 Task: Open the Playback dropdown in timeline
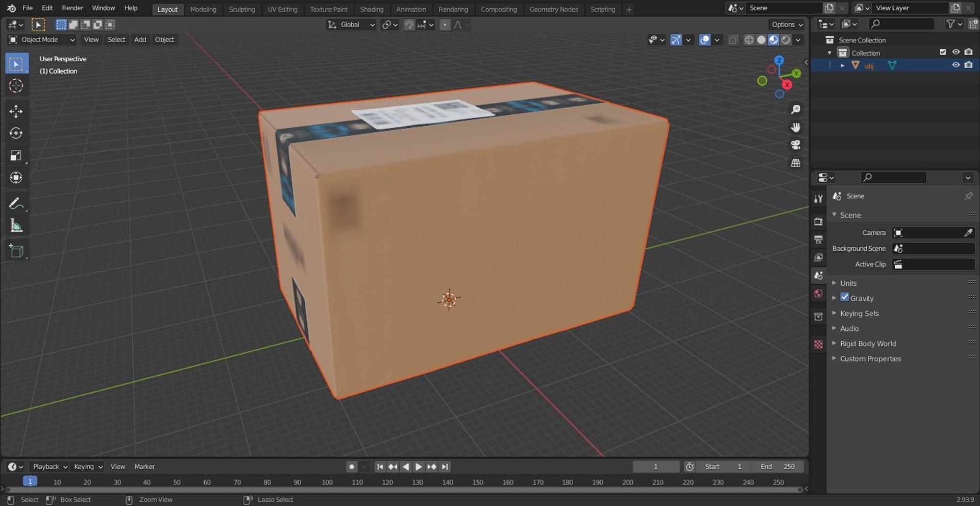click(50, 467)
